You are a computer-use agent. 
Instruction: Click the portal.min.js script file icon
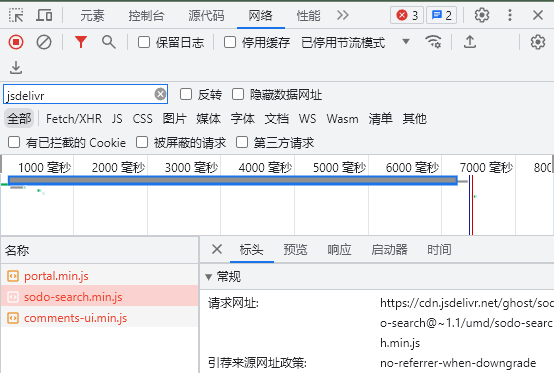point(13,276)
